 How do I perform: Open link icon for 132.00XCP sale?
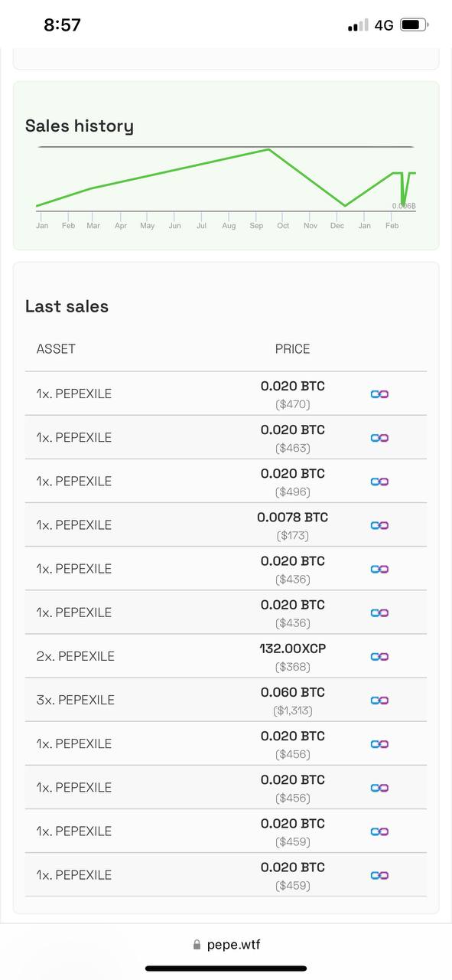(x=379, y=656)
